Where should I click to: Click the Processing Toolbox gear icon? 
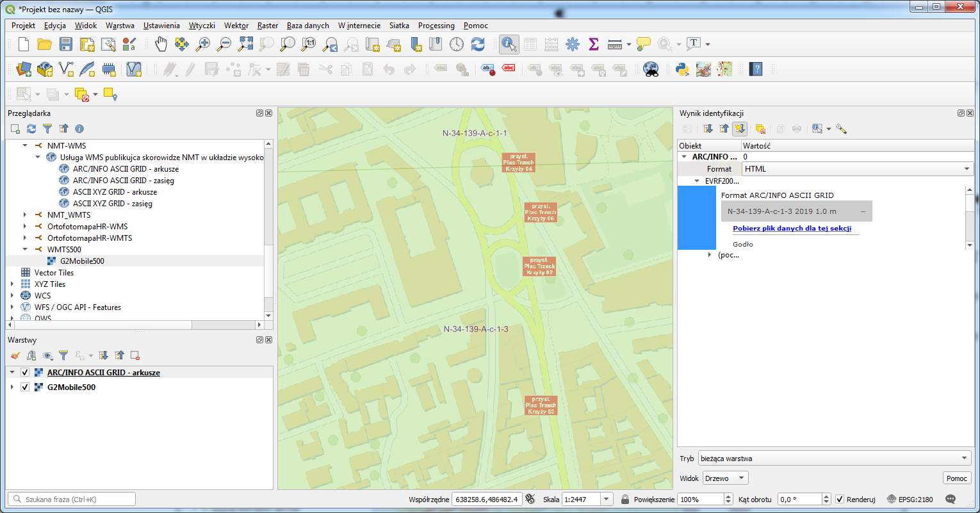[573, 44]
